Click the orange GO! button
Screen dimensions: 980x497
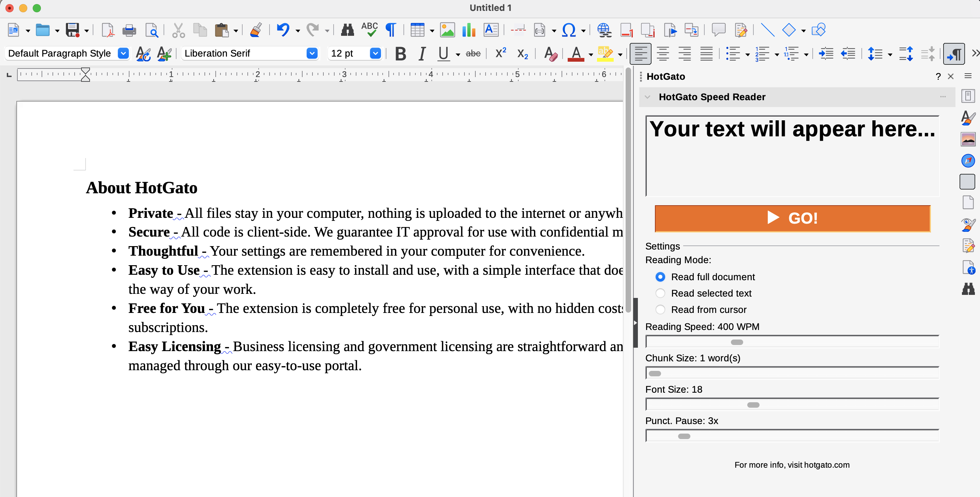pyautogui.click(x=793, y=219)
